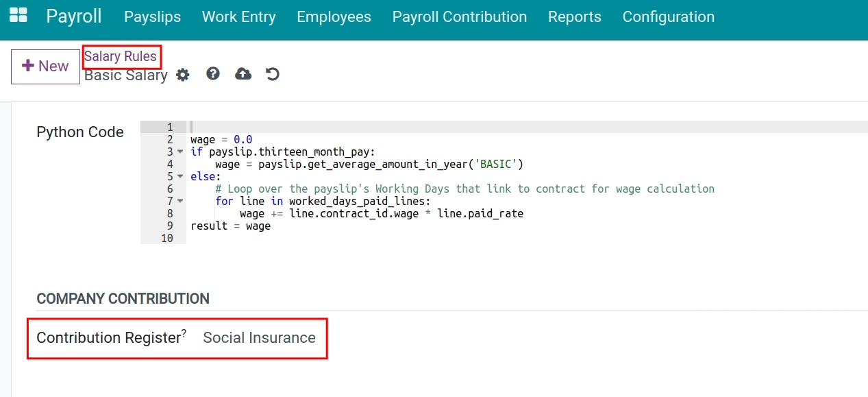
Task: Click the gear actions icon beside Basic Salary
Action: pos(182,75)
